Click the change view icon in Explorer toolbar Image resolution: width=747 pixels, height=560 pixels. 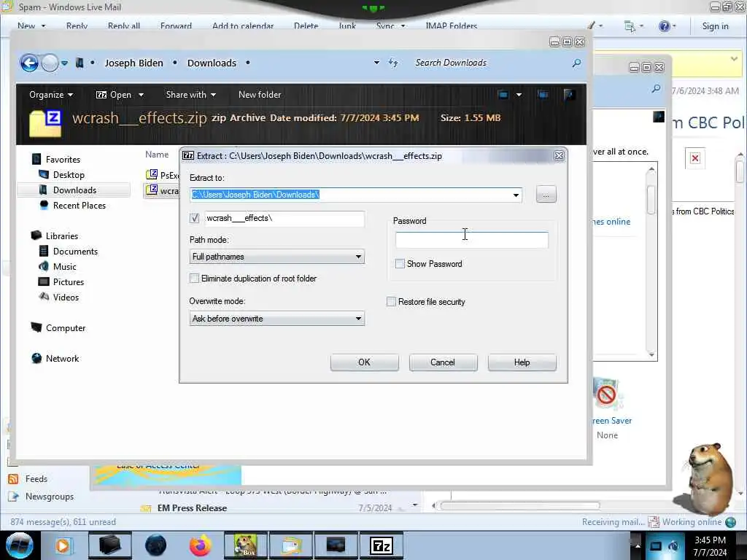503,95
